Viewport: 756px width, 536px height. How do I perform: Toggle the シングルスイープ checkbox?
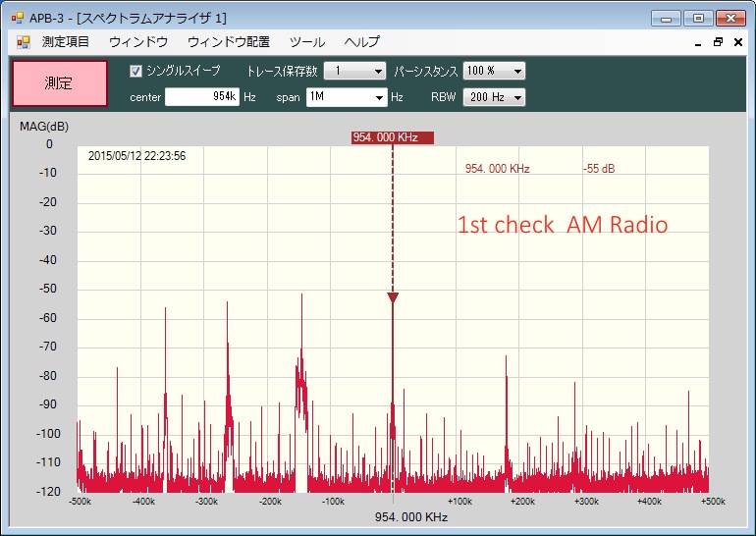[x=135, y=72]
